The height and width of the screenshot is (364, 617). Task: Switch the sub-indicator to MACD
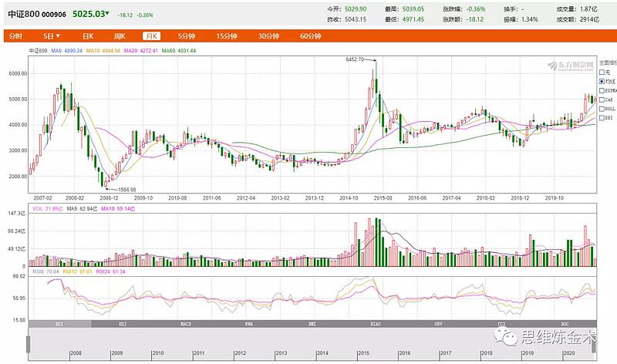point(184,324)
